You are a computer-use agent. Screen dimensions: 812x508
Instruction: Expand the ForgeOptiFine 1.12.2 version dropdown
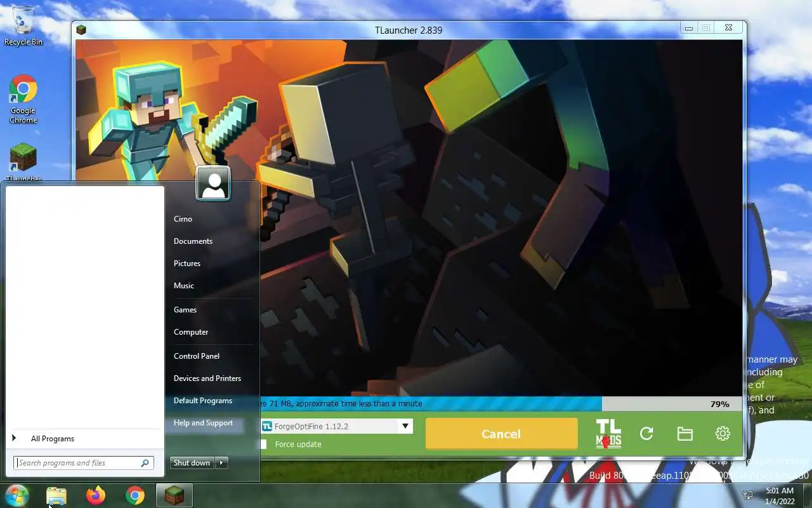pyautogui.click(x=405, y=426)
